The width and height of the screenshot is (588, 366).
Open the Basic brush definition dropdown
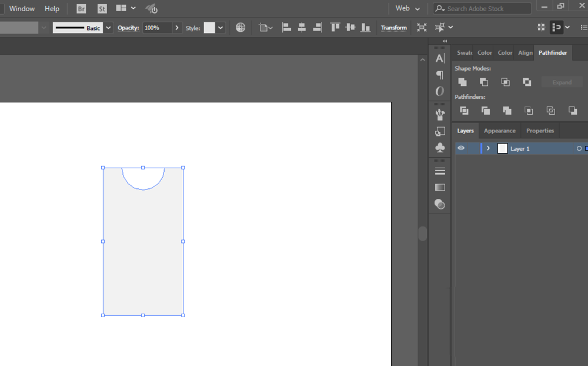pyautogui.click(x=108, y=28)
